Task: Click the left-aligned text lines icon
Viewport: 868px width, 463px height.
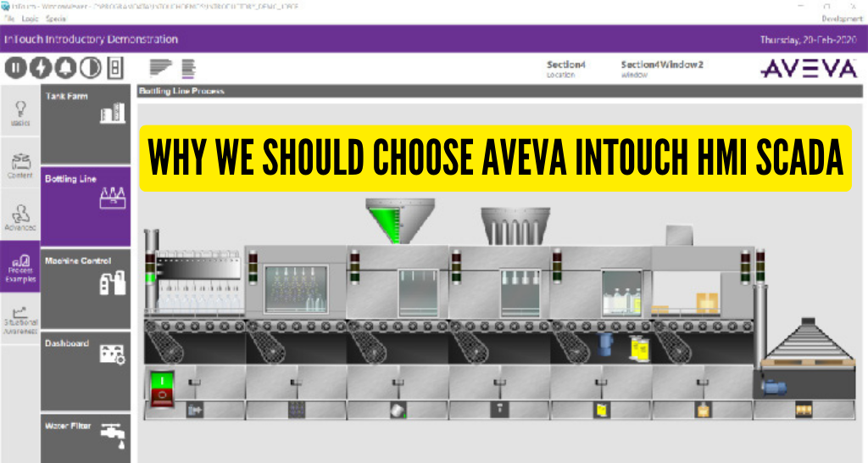Action: pyautogui.click(x=160, y=68)
